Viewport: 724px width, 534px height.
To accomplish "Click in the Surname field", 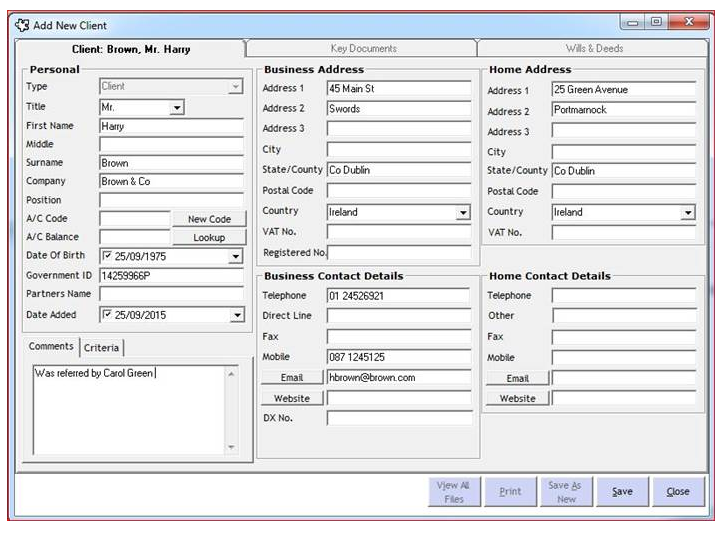I will tap(171, 163).
